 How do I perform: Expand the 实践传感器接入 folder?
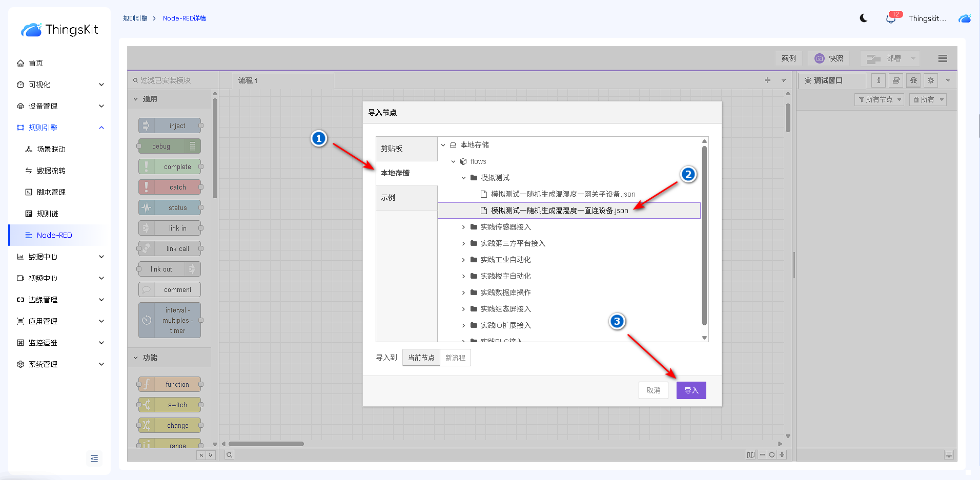[463, 227]
